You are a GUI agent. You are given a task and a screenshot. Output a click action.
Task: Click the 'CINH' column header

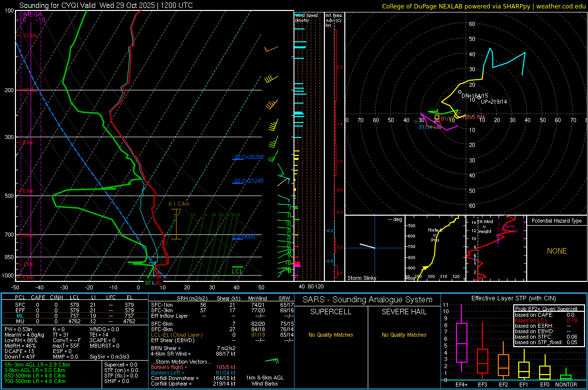click(56, 297)
